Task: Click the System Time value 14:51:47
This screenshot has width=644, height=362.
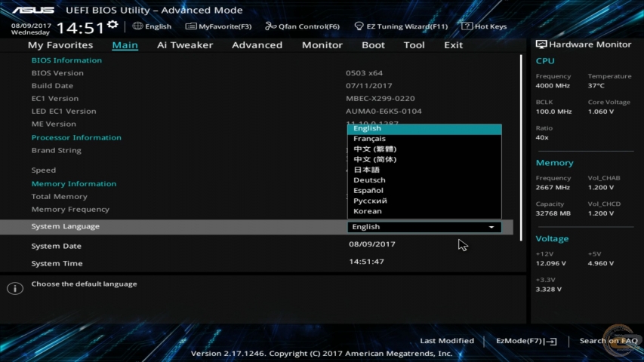Action: click(366, 262)
